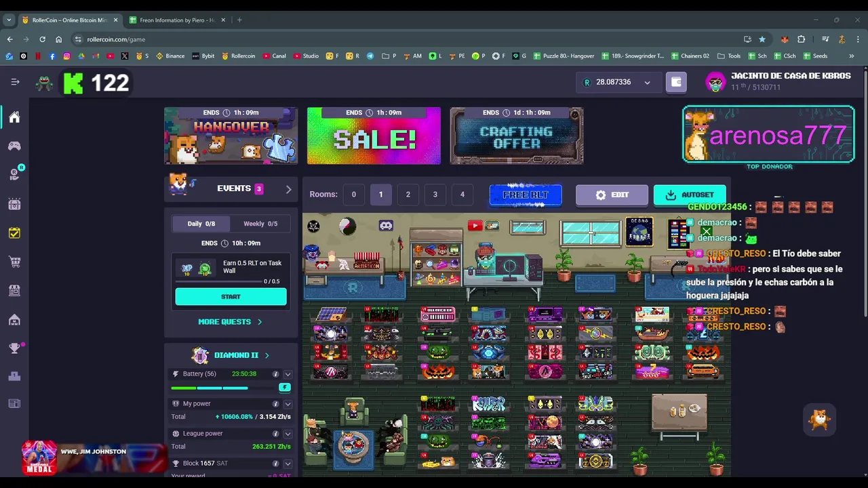868x488 pixels.
Task: Expand the RLT balance dropdown
Action: [647, 83]
